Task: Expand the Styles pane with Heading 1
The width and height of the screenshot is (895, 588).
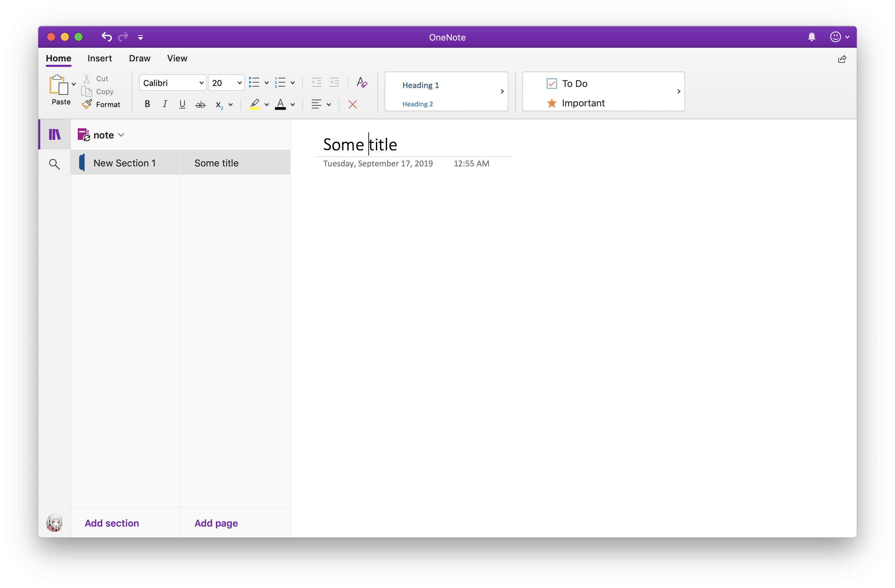Action: tap(501, 91)
